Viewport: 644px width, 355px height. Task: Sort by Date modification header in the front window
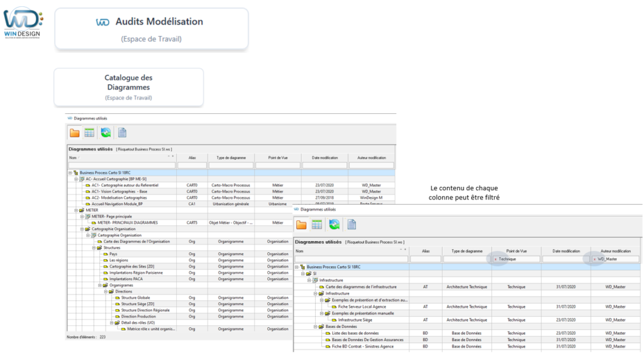pos(566,251)
